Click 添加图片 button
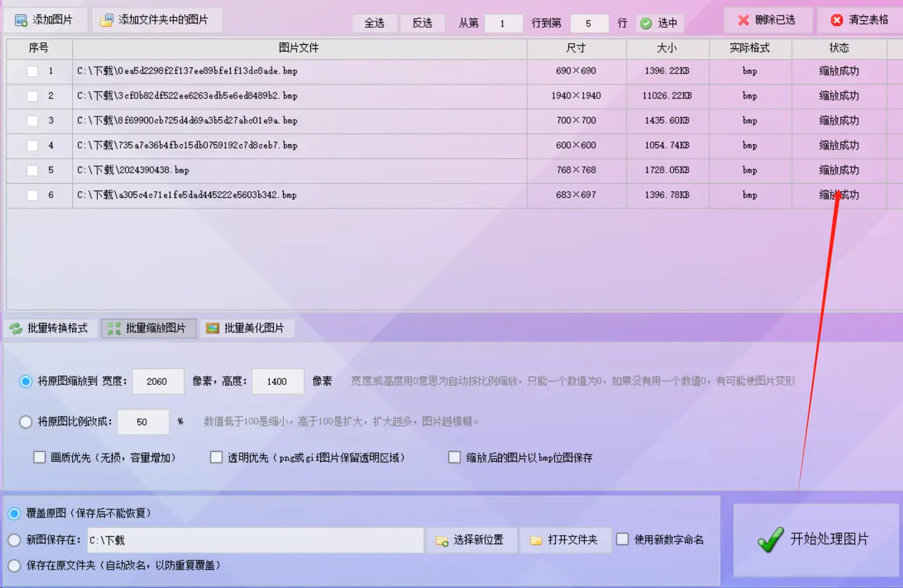The image size is (903, 588). (45, 21)
